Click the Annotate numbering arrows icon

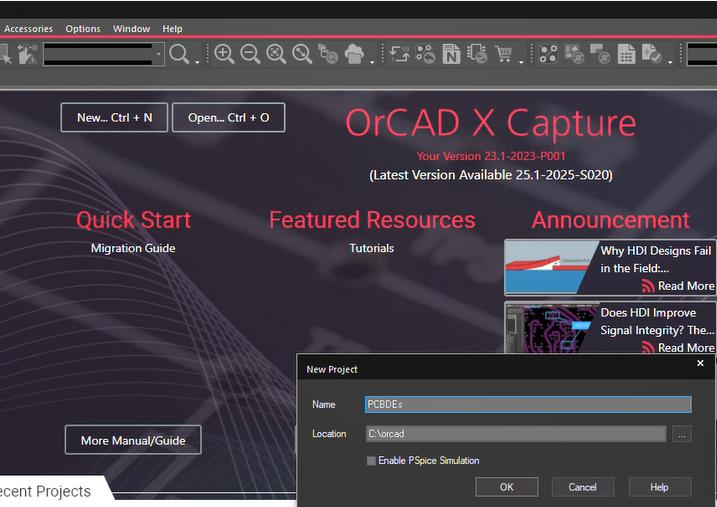coord(399,54)
